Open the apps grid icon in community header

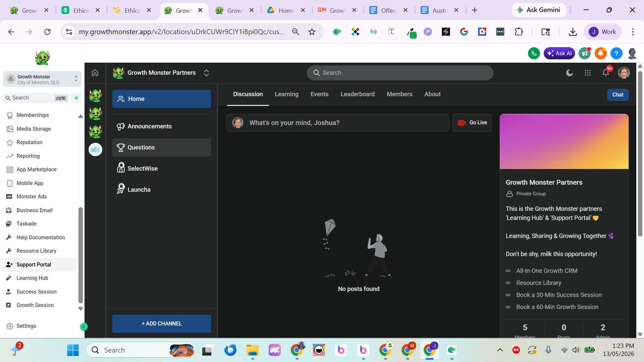point(588,73)
